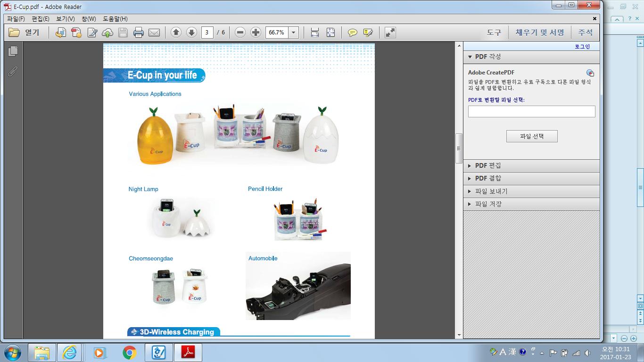Viewport: 644px width, 362px height.
Task: Click the volume speaker tray icon
Action: tap(587, 353)
